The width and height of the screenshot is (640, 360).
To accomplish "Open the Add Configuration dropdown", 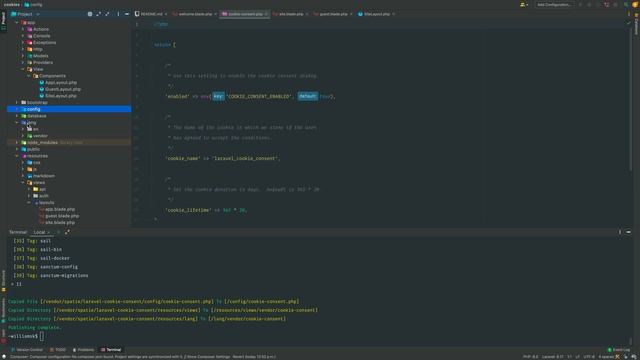I will (x=554, y=5).
